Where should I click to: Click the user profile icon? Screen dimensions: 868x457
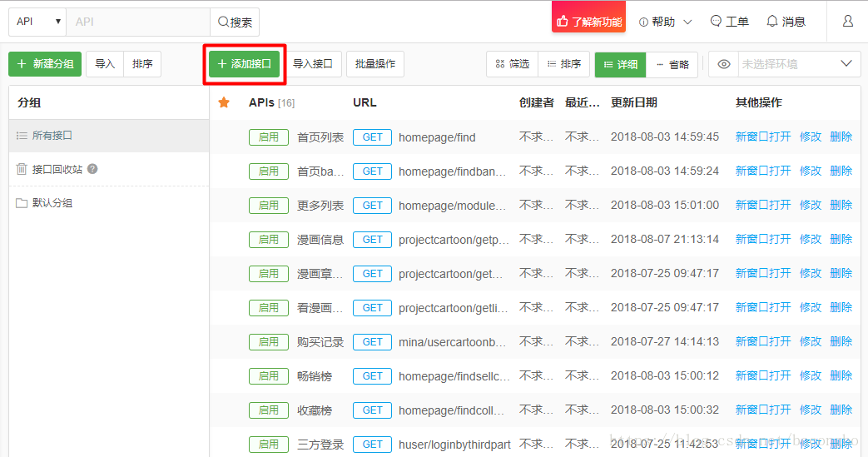tap(847, 22)
